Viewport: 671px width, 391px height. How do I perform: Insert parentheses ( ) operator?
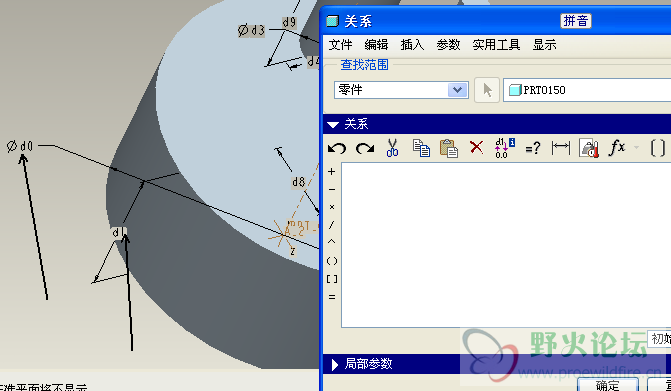(x=332, y=261)
